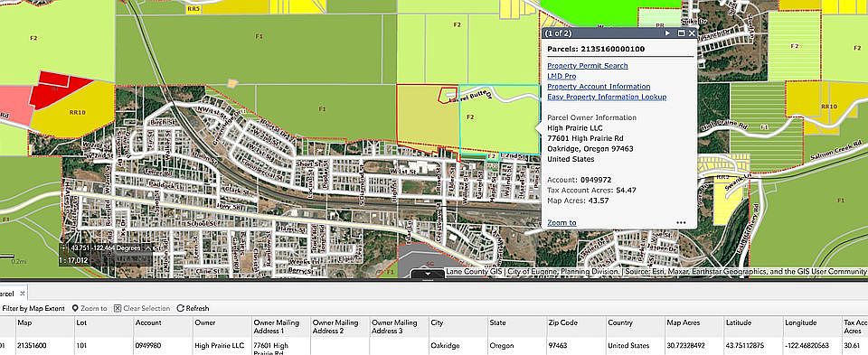Refresh the attribute table

pos(193,309)
